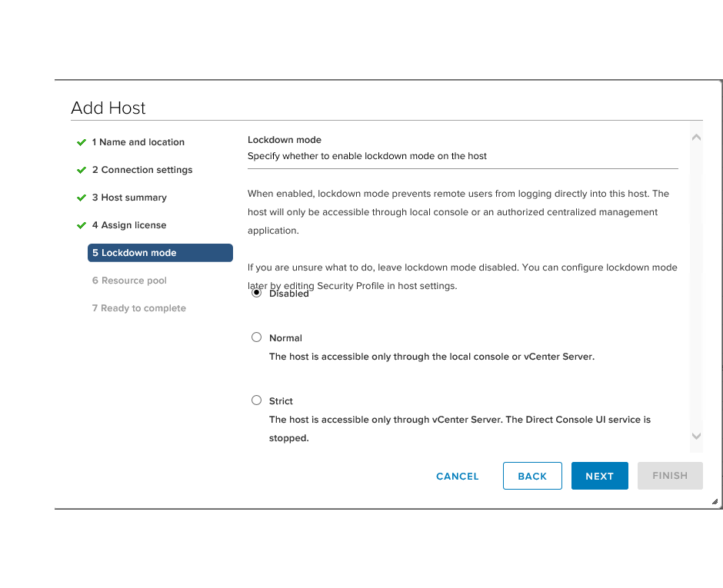The width and height of the screenshot is (723, 588).
Task: Click the green checkmark beside Assign license
Action: [x=81, y=225]
